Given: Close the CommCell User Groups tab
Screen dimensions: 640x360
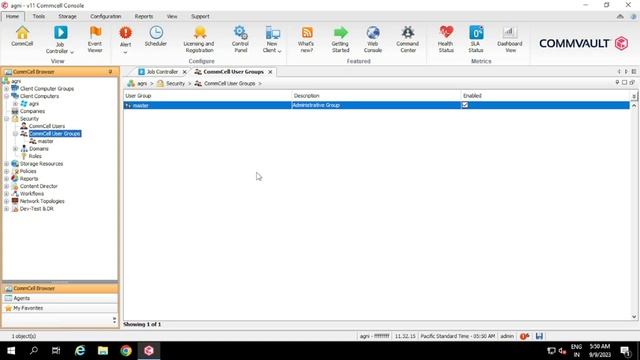Looking at the screenshot, I should point(270,72).
